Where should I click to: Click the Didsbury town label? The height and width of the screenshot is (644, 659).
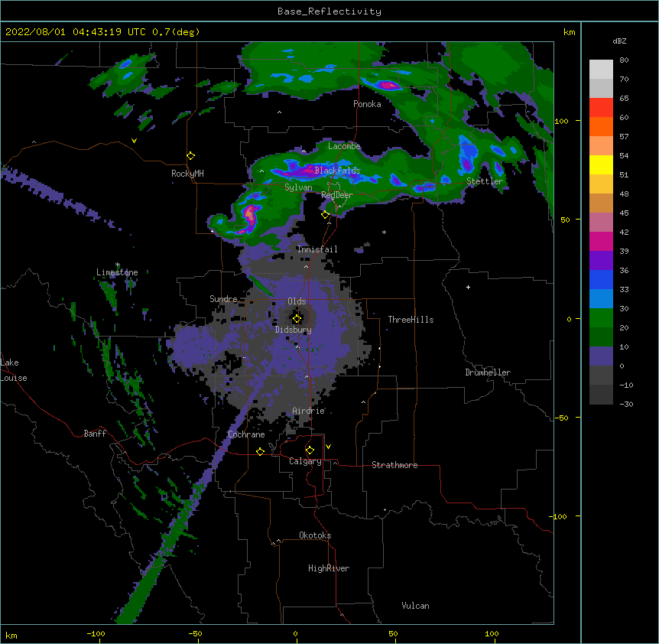(294, 330)
